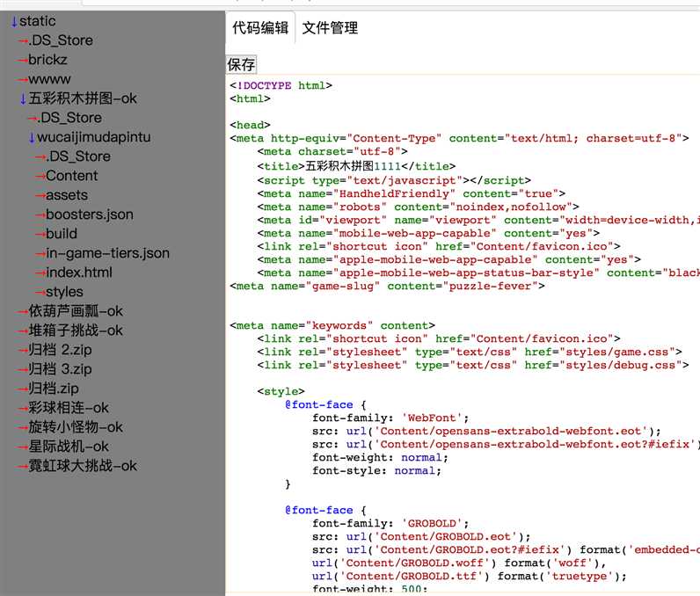Open index.html in the file tree
This screenshot has height=596, width=700.
[79, 273]
